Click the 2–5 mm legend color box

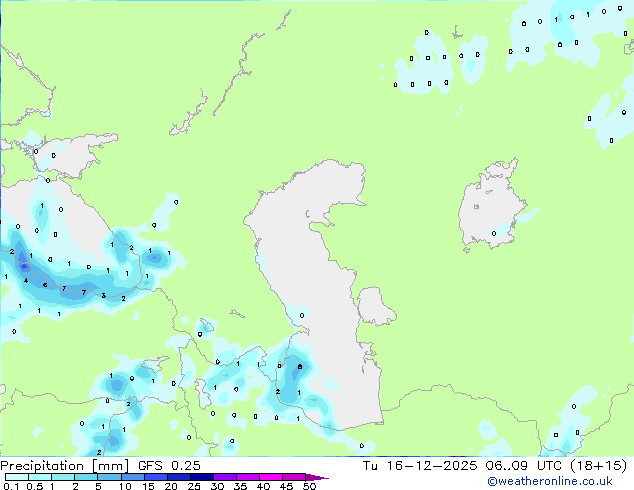click(x=86, y=477)
